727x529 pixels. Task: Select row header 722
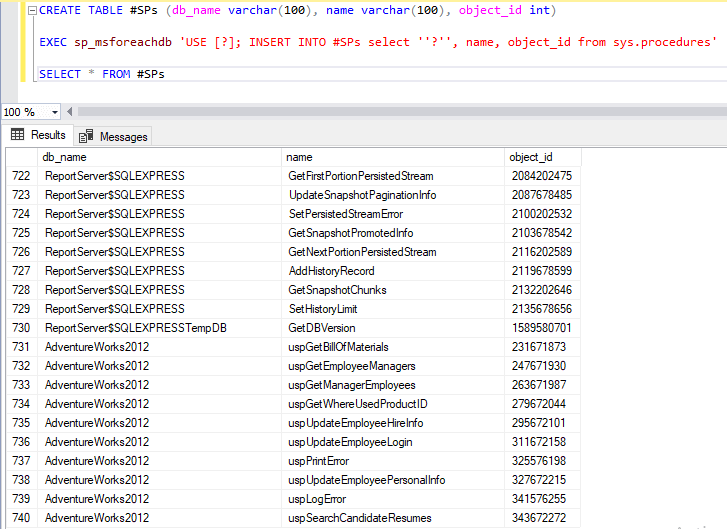pos(21,176)
